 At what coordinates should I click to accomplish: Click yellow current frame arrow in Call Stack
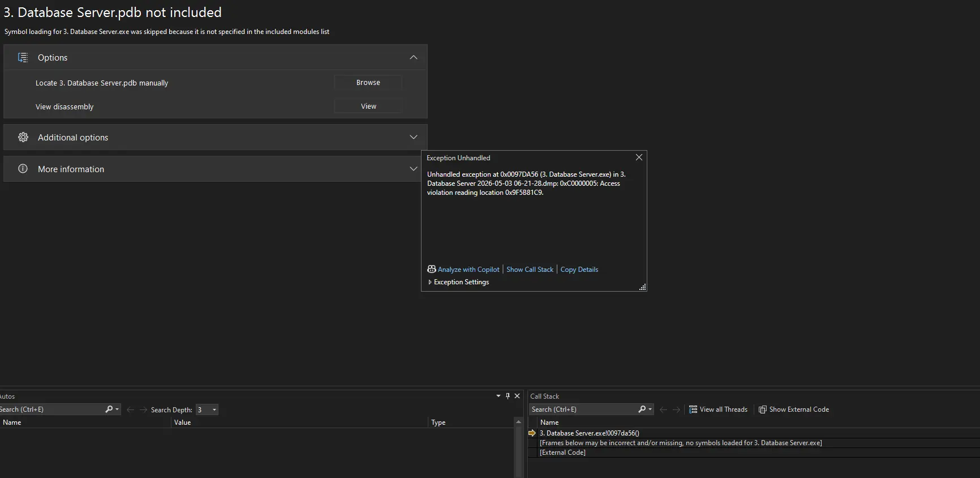(x=532, y=433)
